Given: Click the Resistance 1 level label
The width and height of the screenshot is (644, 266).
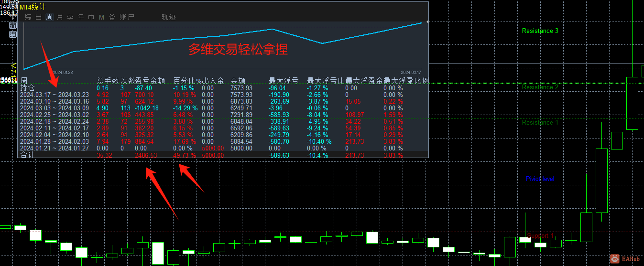Looking at the screenshot, I should pyautogui.click(x=540, y=123).
